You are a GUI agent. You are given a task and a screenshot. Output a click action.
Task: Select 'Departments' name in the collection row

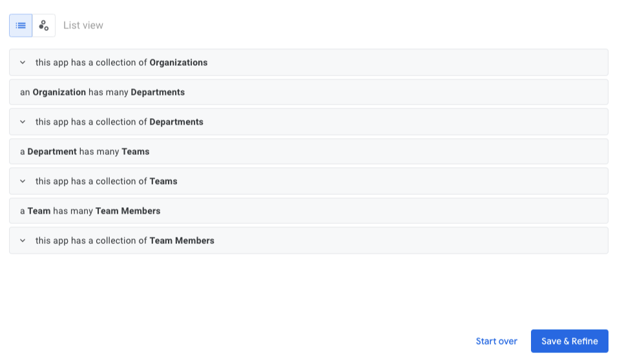click(x=176, y=122)
